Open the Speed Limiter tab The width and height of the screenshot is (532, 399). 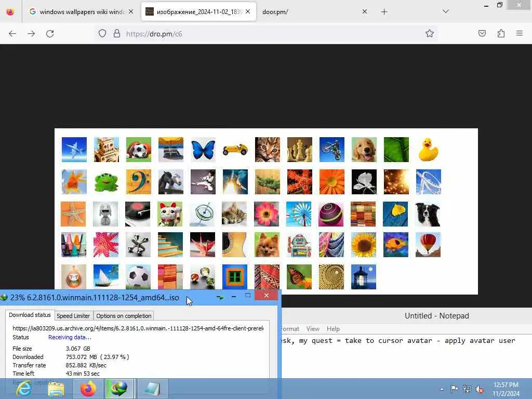[73, 316]
